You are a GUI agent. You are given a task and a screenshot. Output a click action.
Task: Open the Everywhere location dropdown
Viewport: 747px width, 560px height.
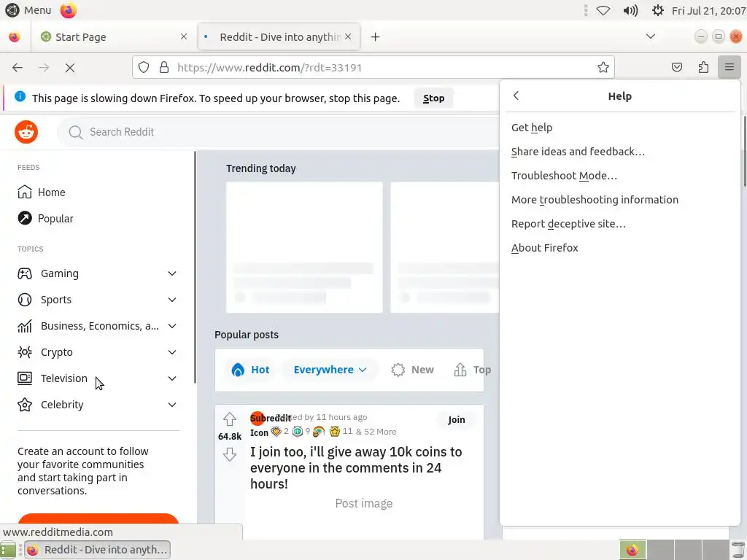(x=330, y=370)
